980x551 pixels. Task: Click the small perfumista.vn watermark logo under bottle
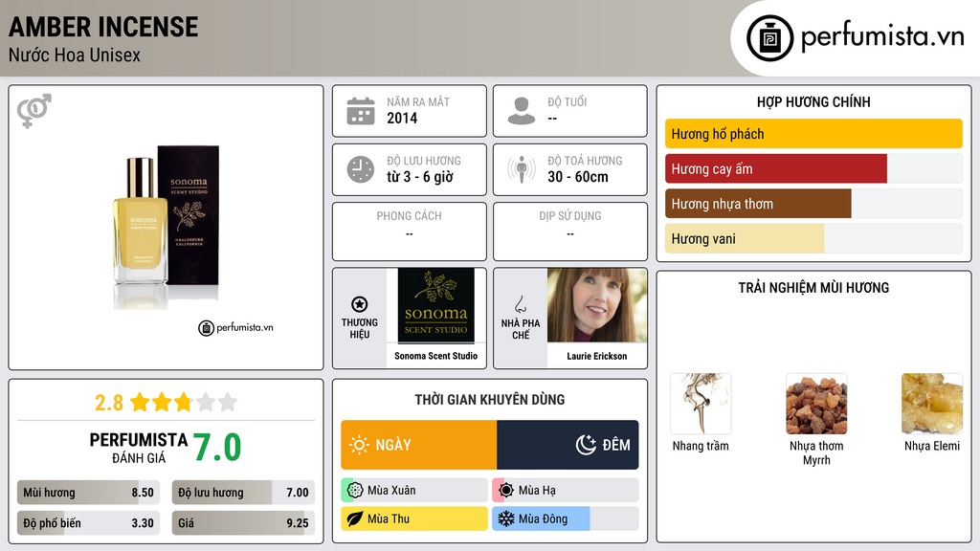(x=235, y=327)
